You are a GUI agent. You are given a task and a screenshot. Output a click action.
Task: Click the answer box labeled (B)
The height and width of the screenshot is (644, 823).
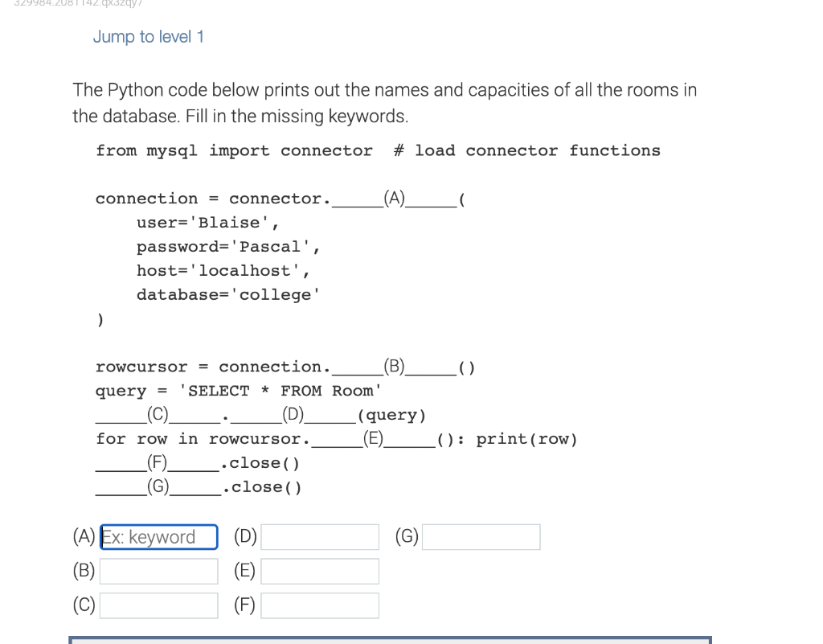click(x=158, y=571)
